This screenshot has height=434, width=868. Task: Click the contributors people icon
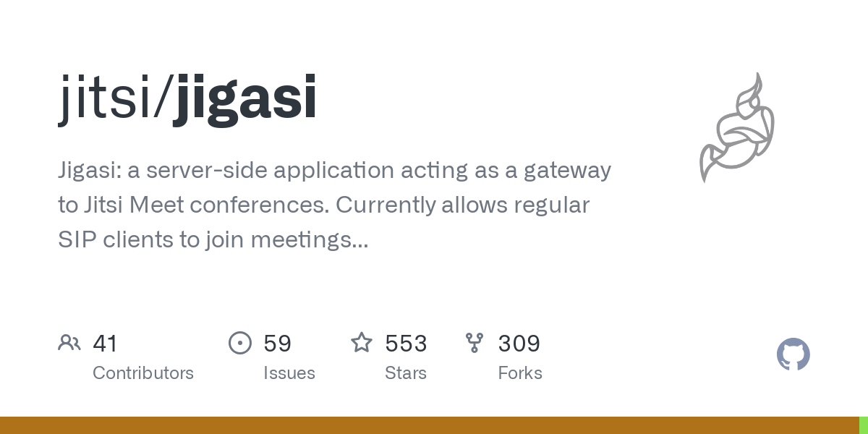point(69,343)
